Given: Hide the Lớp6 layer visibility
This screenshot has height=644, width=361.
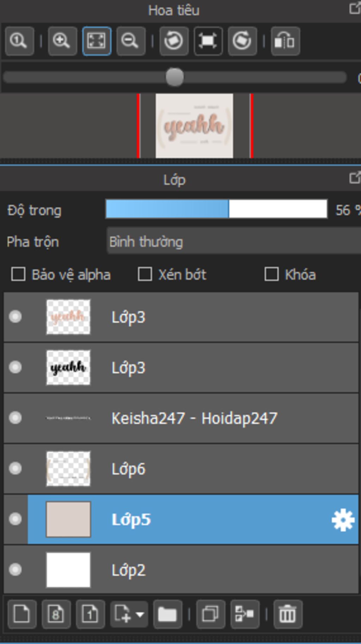Looking at the screenshot, I should pos(15,468).
